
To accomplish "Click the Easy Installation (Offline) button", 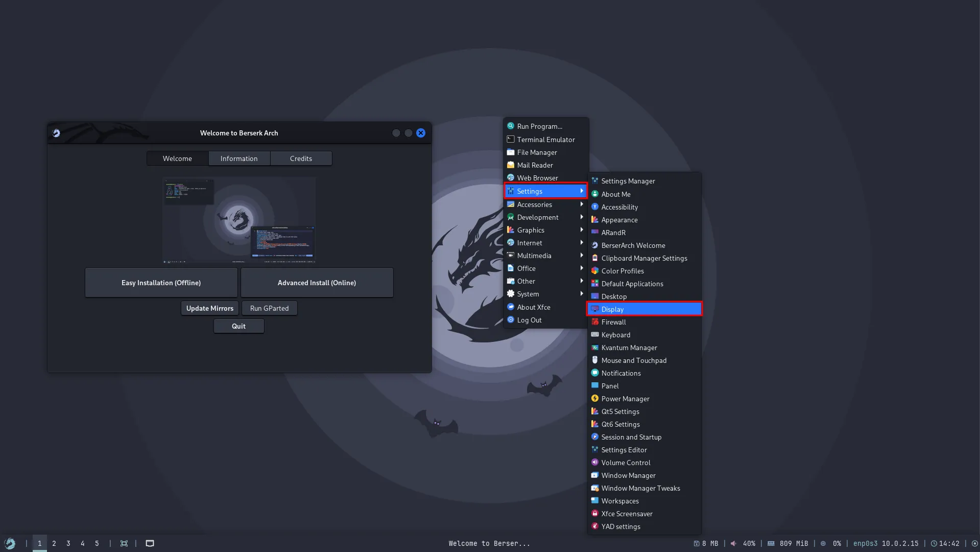I will [x=161, y=282].
